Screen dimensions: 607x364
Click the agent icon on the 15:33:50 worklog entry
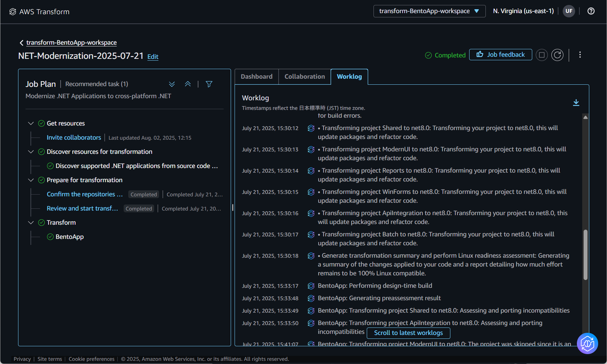(311, 323)
